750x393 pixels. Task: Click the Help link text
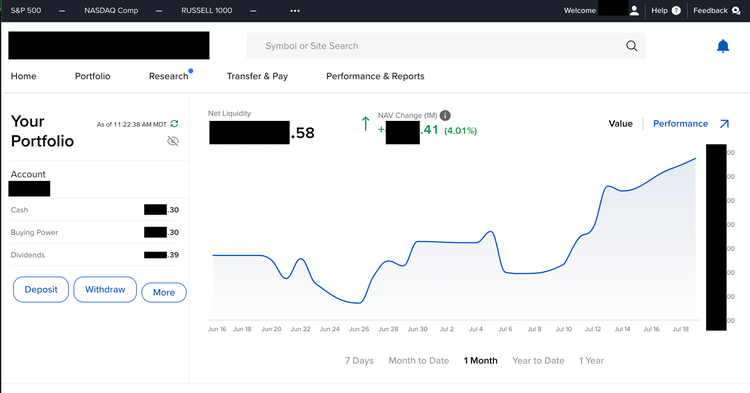659,11
